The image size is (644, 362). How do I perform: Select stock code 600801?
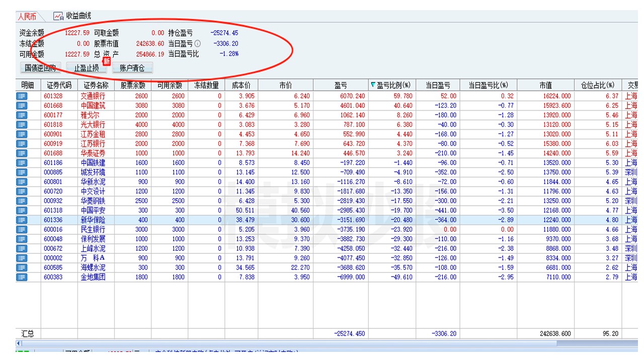53,182
